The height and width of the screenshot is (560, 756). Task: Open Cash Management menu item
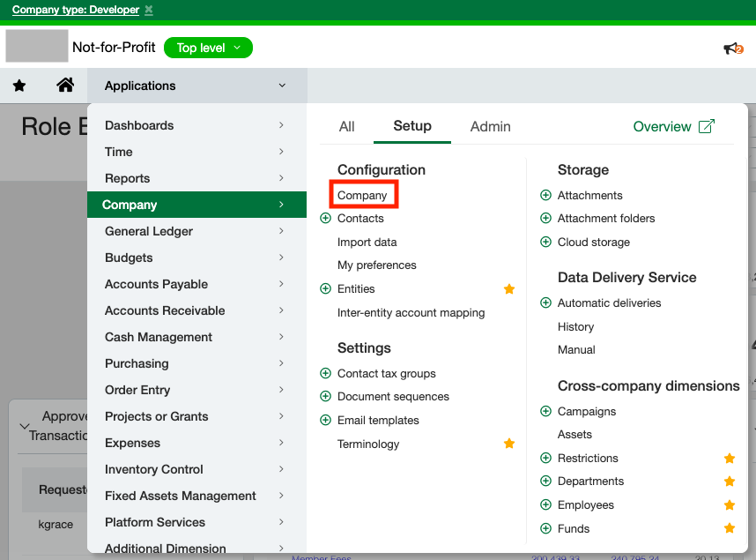(x=196, y=337)
